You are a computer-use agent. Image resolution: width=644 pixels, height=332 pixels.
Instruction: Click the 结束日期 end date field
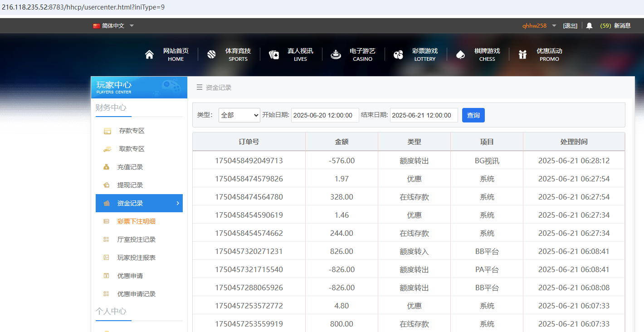424,115
